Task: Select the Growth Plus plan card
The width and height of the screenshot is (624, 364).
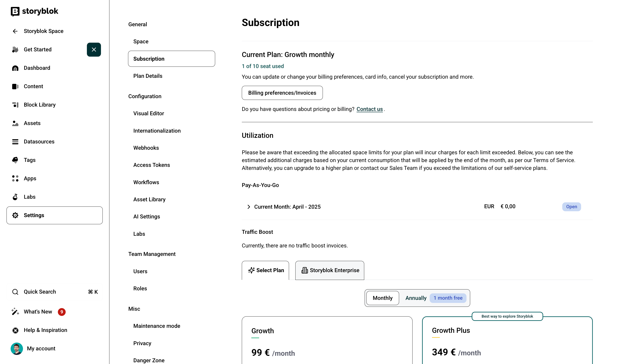Action: click(x=507, y=340)
